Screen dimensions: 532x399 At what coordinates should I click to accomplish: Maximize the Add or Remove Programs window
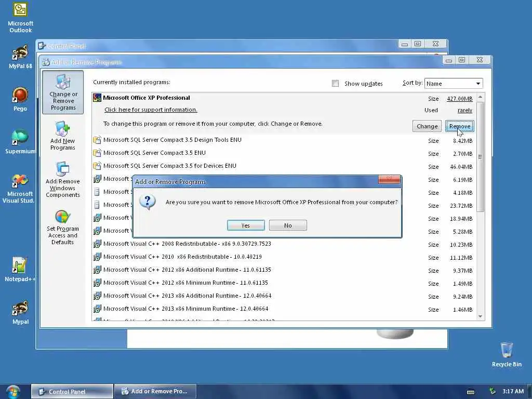pyautogui.click(x=462, y=60)
